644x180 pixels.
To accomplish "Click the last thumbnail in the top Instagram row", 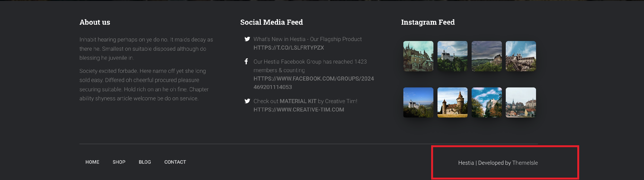I will pos(521,56).
